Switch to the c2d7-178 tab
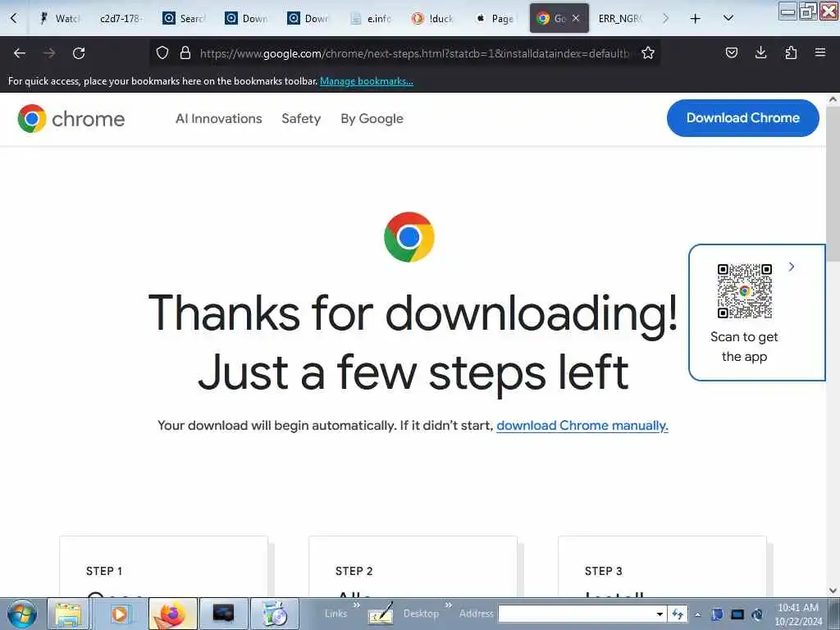Viewport: 840px width, 630px height. click(121, 18)
